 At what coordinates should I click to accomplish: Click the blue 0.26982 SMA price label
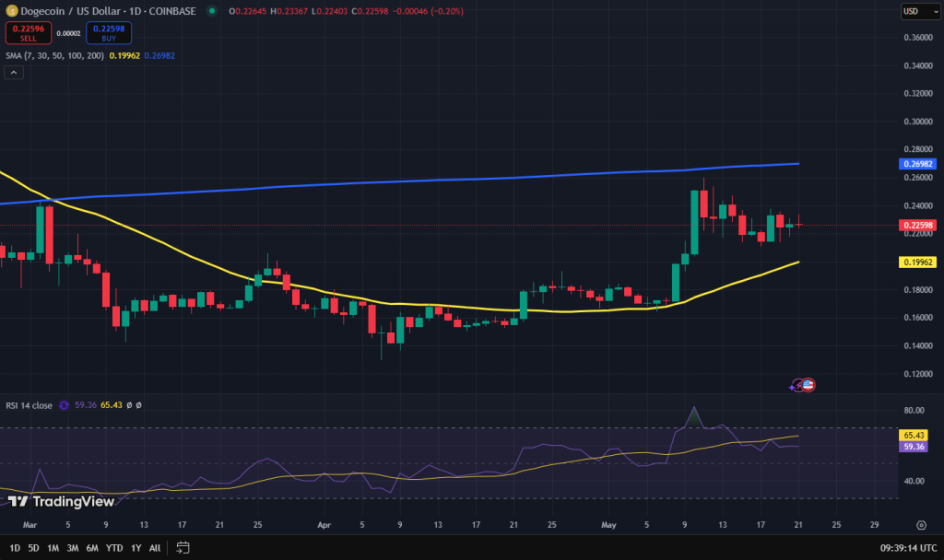click(x=917, y=164)
